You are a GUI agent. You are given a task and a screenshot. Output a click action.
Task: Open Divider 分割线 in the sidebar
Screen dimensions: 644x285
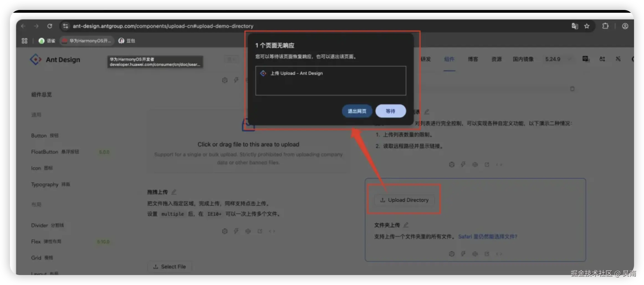pos(47,225)
